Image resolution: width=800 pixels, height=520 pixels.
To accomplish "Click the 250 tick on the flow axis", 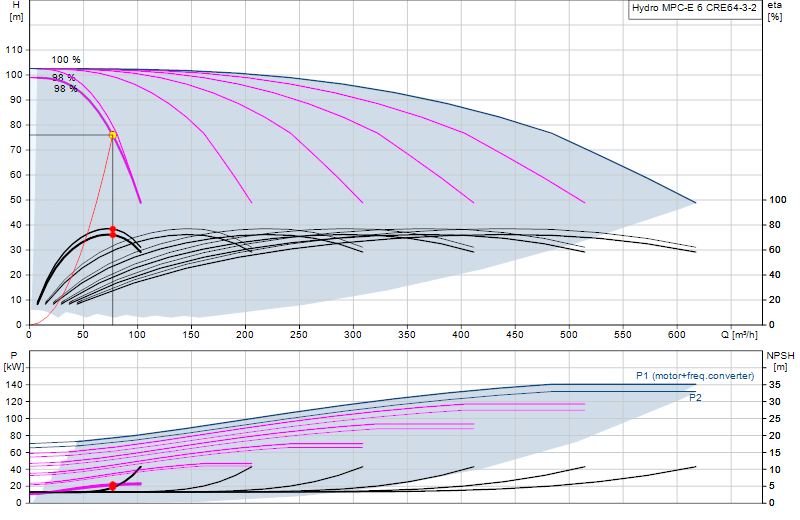I will click(299, 335).
